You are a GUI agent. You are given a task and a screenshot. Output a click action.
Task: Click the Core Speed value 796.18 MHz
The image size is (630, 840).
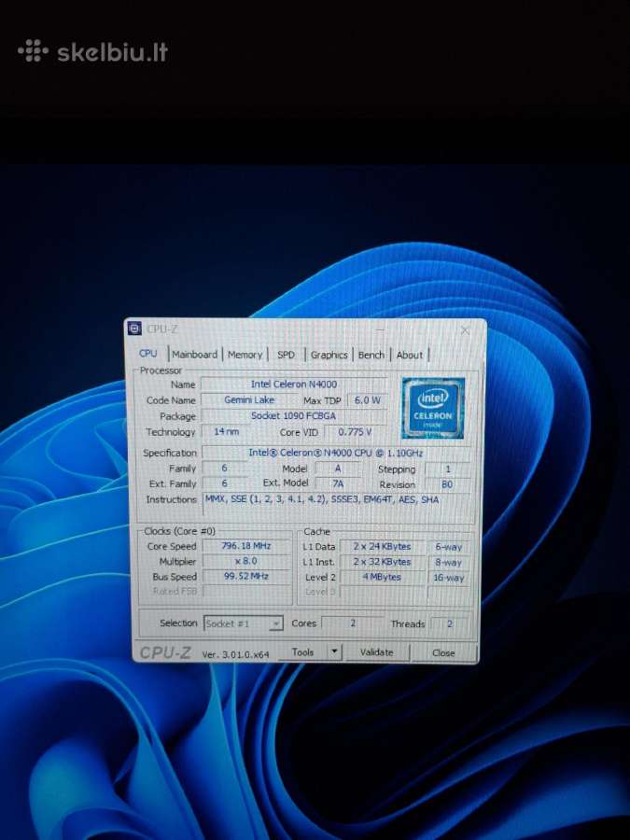[x=246, y=546]
